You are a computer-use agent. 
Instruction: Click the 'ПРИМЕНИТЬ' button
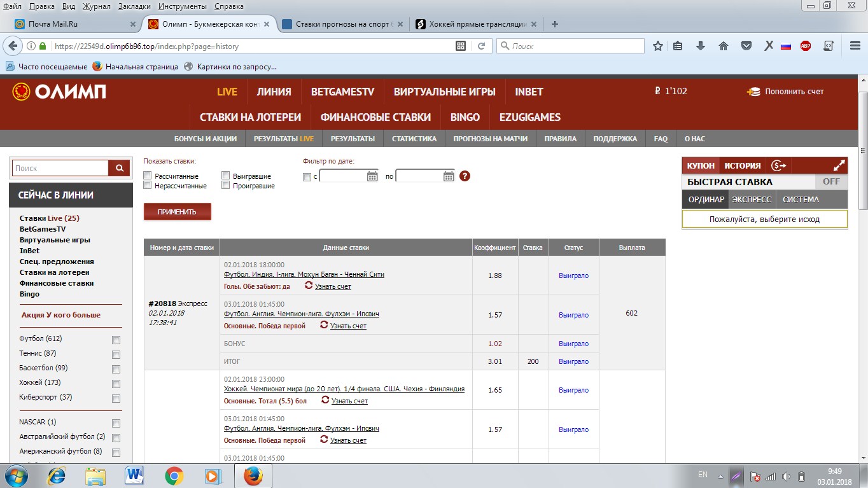(177, 213)
